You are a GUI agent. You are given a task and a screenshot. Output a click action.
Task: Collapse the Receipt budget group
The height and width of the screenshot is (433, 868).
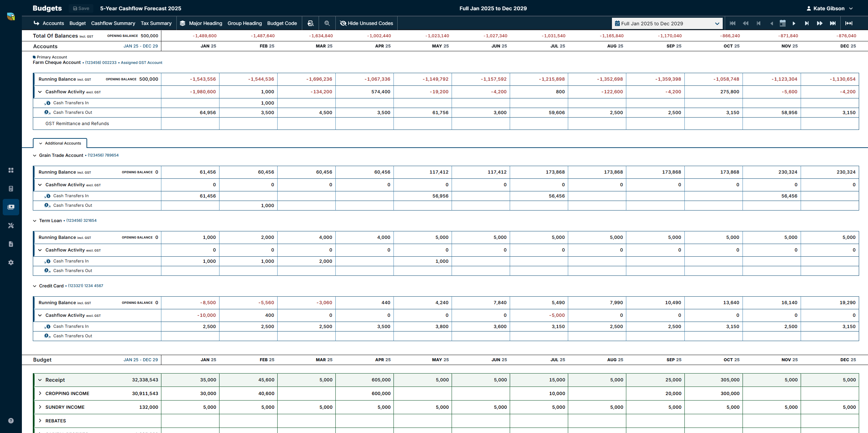tap(40, 380)
